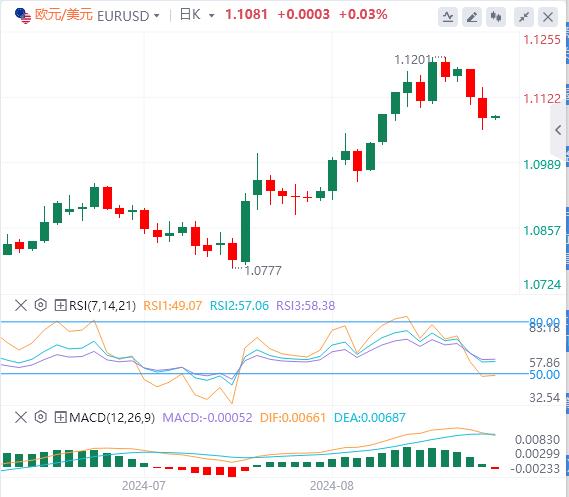Expand the RSI panel plus box
Viewport: 569px width, 497px height.
tap(60, 305)
